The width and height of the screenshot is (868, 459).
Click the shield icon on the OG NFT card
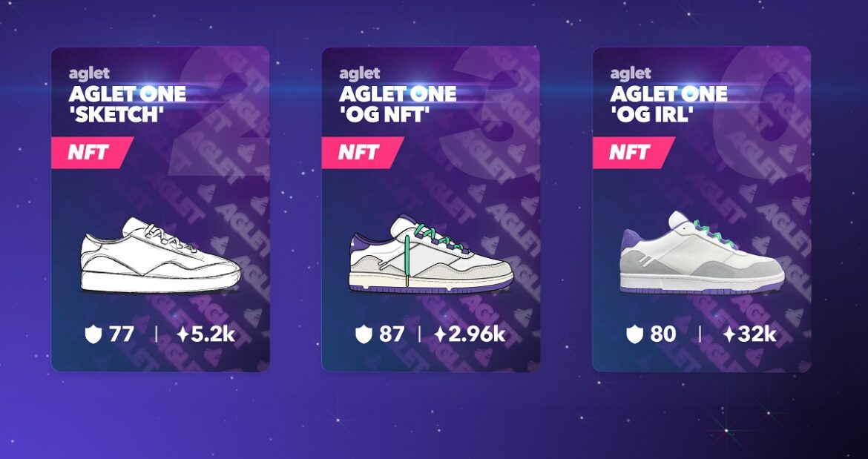(363, 334)
